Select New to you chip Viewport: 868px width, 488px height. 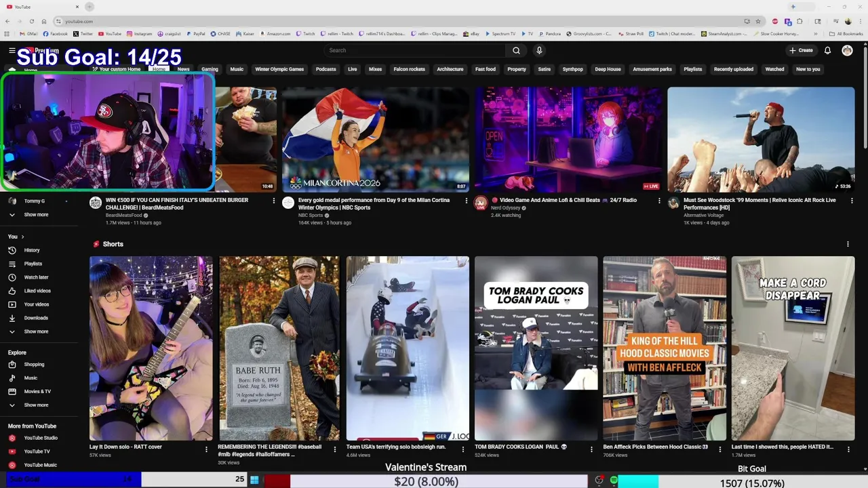tap(808, 69)
